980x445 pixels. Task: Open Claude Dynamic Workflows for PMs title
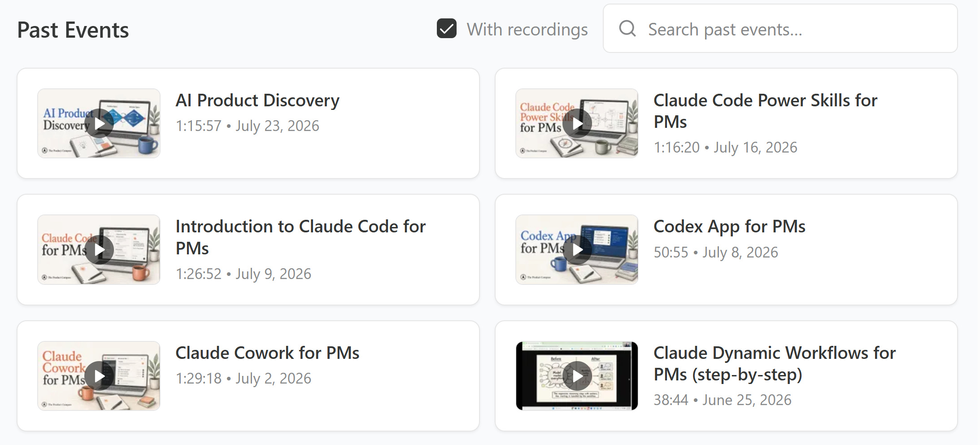tap(775, 364)
